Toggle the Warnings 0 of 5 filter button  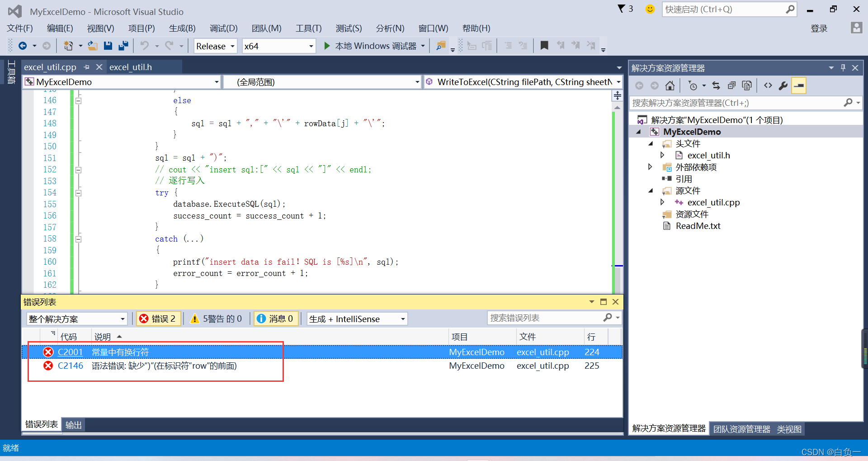pos(217,318)
